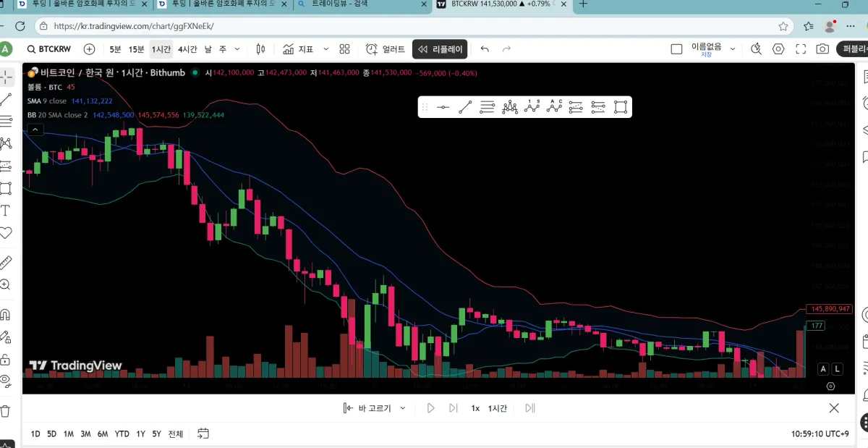
Task: Toggle auto scale A button
Action: [822, 369]
